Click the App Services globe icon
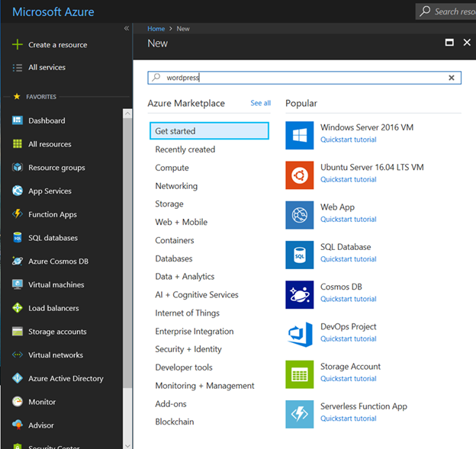476x449 pixels. click(18, 191)
